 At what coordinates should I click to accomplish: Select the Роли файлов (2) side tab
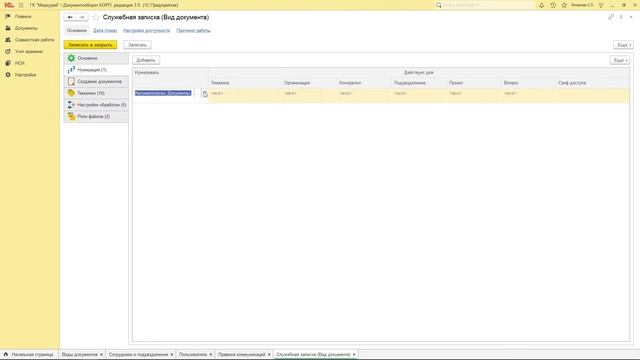tap(96, 116)
